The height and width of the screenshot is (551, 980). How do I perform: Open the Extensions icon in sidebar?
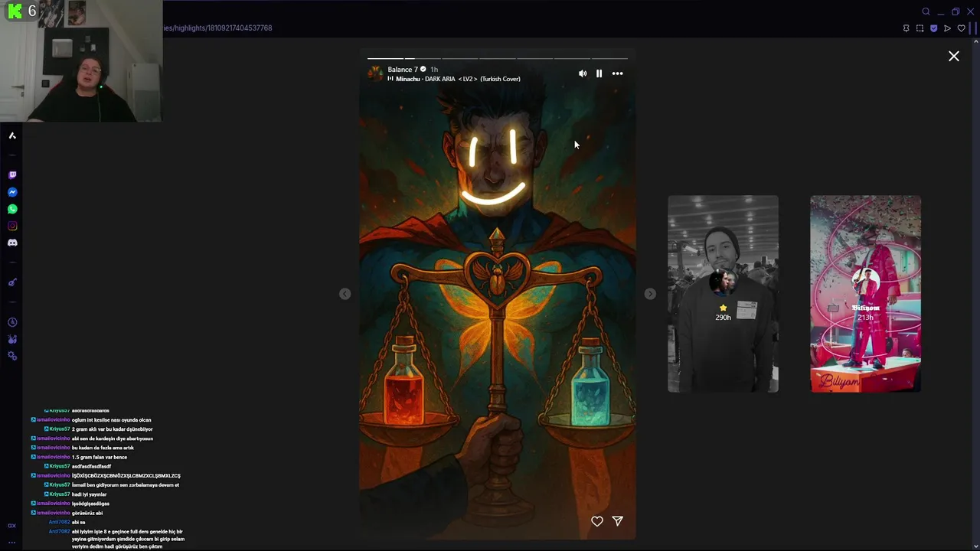tap(12, 339)
